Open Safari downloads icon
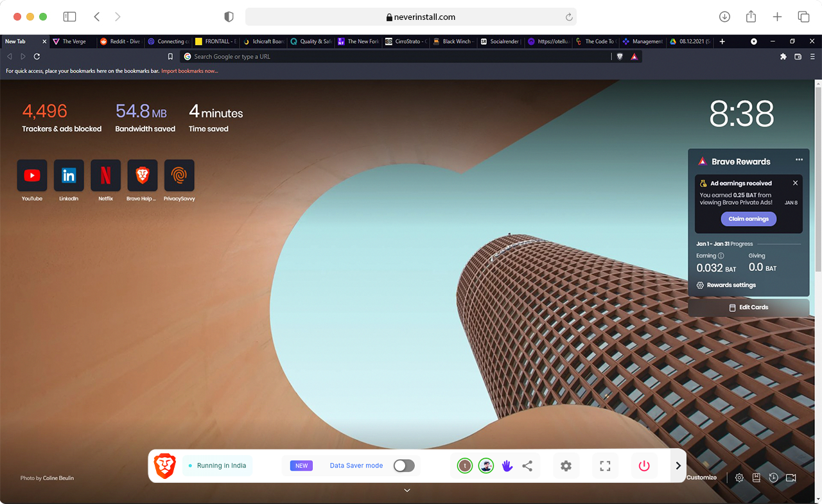822x504 pixels. click(x=724, y=17)
